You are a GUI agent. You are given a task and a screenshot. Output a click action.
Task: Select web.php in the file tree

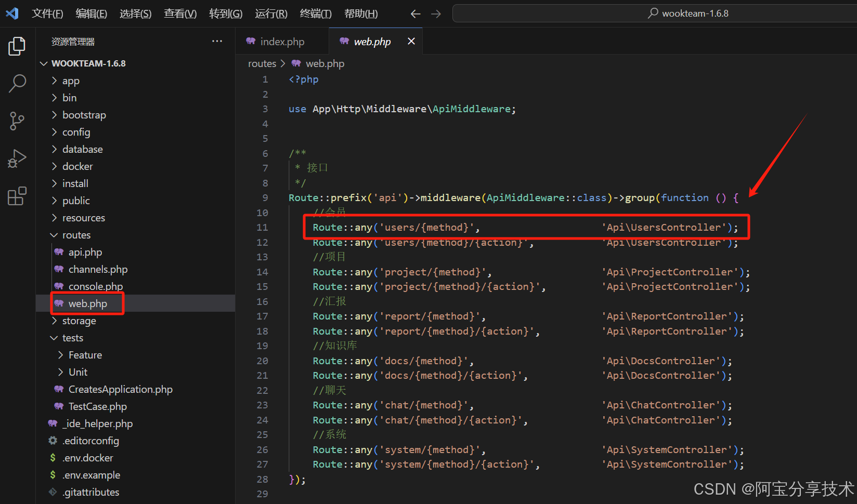(x=135, y=303)
